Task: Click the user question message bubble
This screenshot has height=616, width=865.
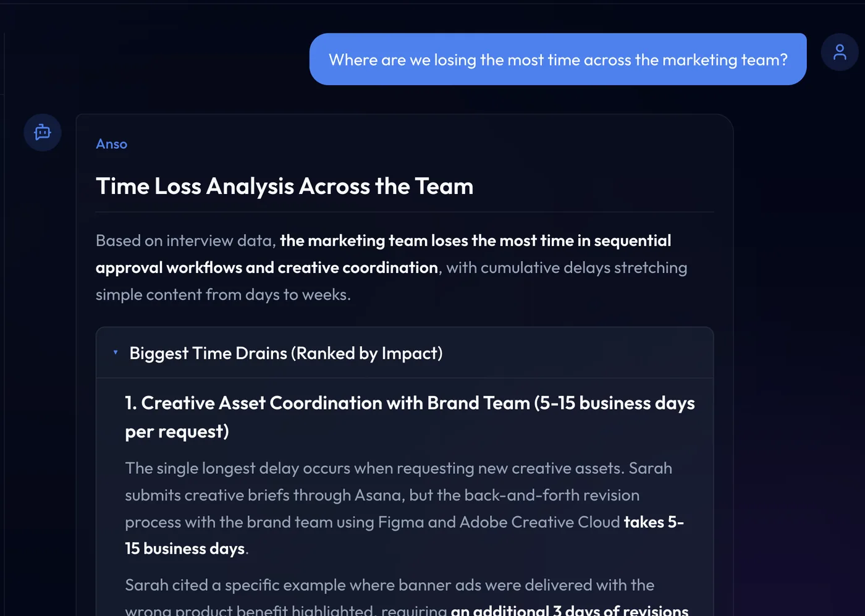Action: (x=558, y=59)
